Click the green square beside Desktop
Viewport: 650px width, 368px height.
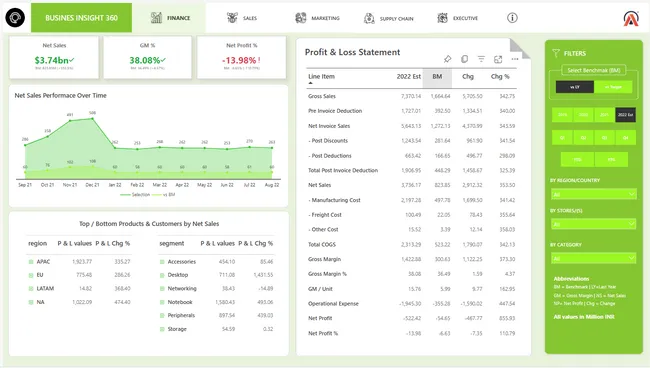point(162,275)
